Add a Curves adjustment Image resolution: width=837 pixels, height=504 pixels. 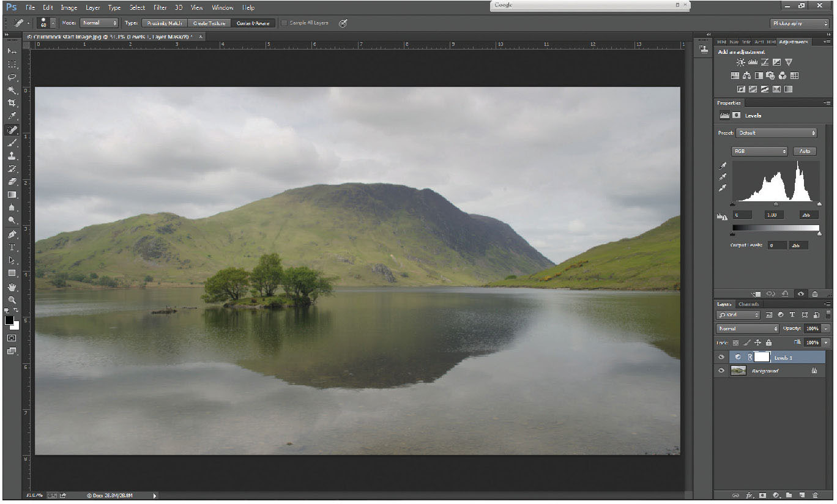pos(765,62)
